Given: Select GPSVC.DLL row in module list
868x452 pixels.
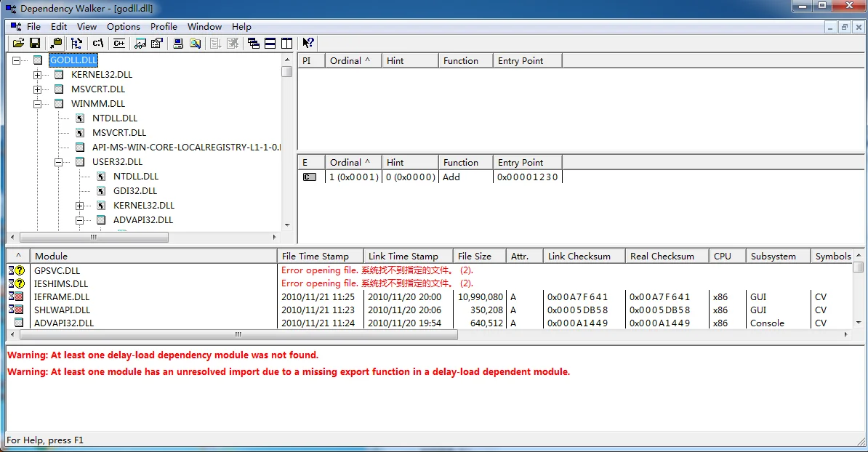Looking at the screenshot, I should point(430,270).
